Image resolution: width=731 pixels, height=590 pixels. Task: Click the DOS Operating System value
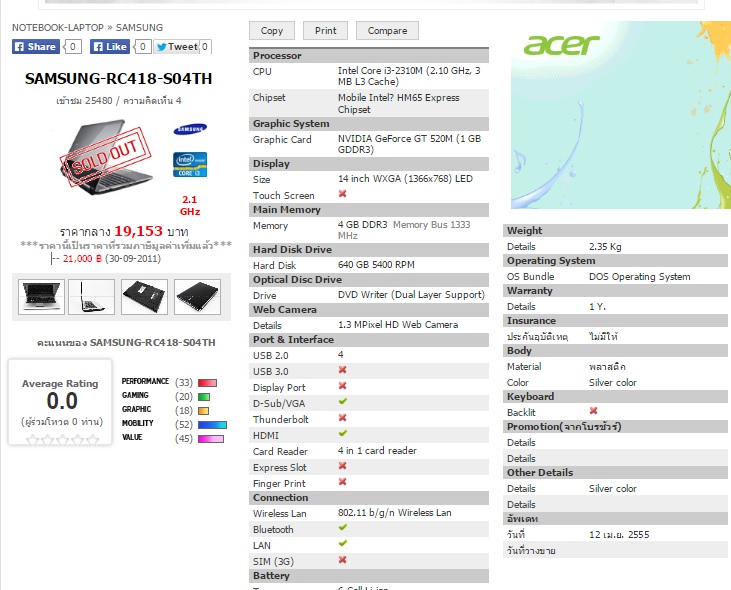[640, 277]
